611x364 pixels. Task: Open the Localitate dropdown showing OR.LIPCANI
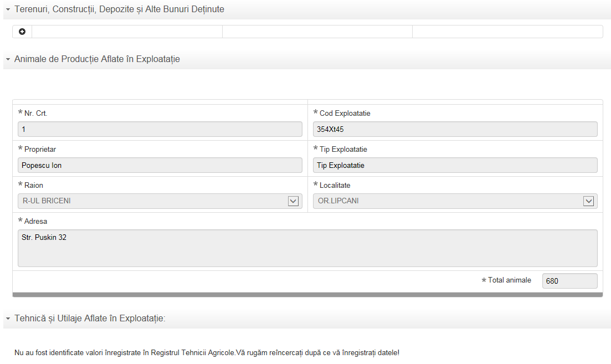[588, 201]
